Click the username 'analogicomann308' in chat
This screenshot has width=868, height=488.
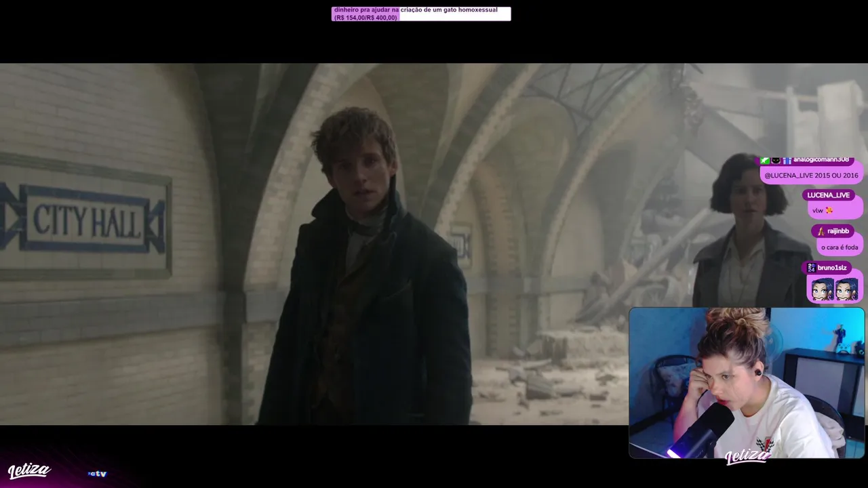(821, 160)
